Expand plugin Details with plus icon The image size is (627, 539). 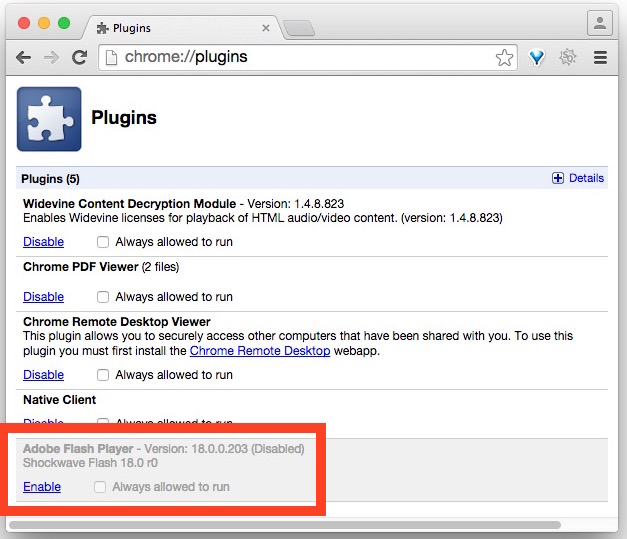(x=558, y=178)
